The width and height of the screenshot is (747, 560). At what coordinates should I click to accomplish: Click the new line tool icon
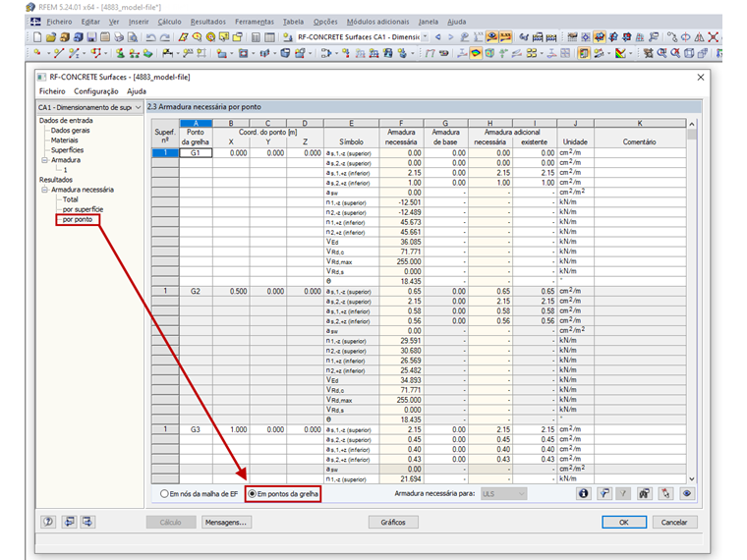pos(59,53)
